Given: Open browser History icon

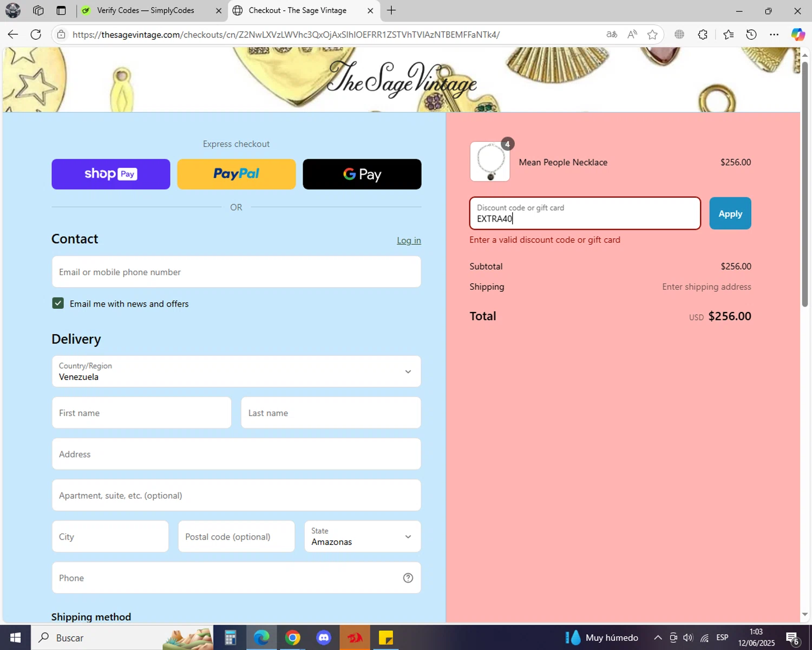Looking at the screenshot, I should 751,34.
